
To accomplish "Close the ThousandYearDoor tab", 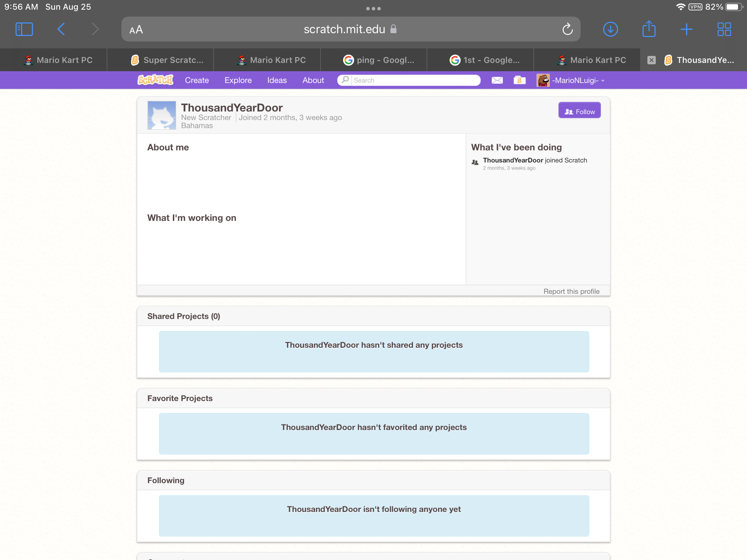I will click(652, 60).
